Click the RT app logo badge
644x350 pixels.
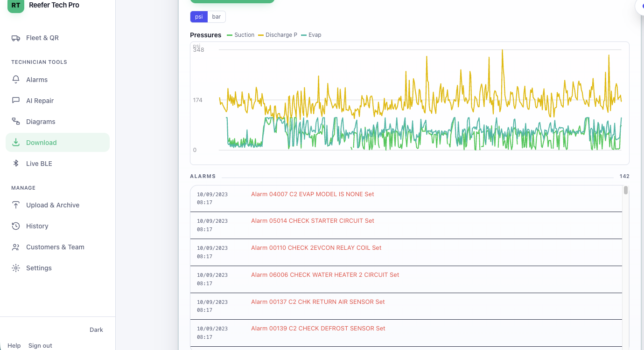click(16, 6)
